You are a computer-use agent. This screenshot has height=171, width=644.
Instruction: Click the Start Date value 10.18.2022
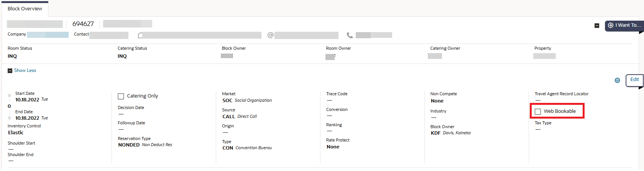click(27, 99)
